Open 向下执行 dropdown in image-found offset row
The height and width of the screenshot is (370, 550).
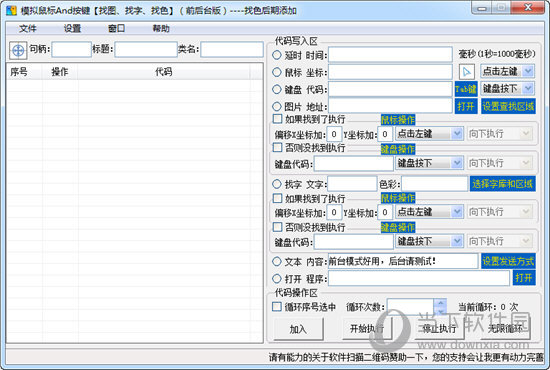(499, 134)
